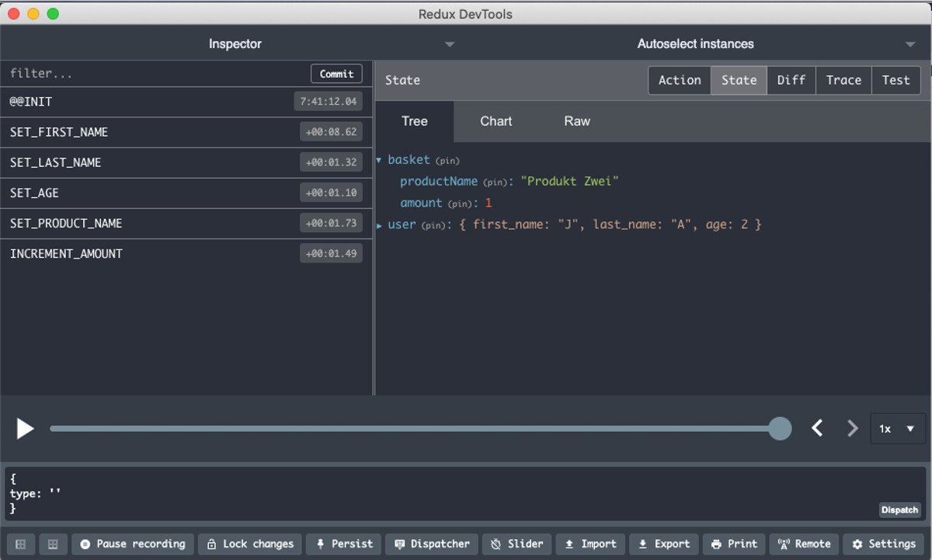Click the +00:08.62 time delta
The height and width of the screenshot is (560, 932).
point(331,132)
